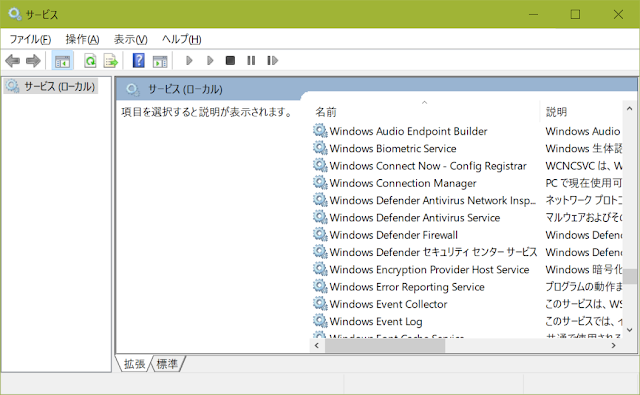This screenshot has width=640, height=395.
Task: Select Windows Biometric Service name text
Action: pyautogui.click(x=393, y=148)
